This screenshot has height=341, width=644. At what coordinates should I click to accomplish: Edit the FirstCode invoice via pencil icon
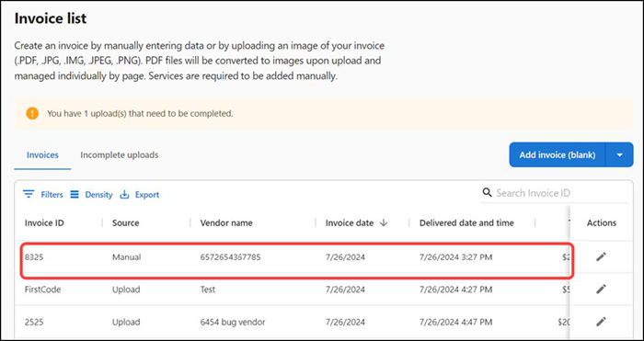(x=601, y=290)
